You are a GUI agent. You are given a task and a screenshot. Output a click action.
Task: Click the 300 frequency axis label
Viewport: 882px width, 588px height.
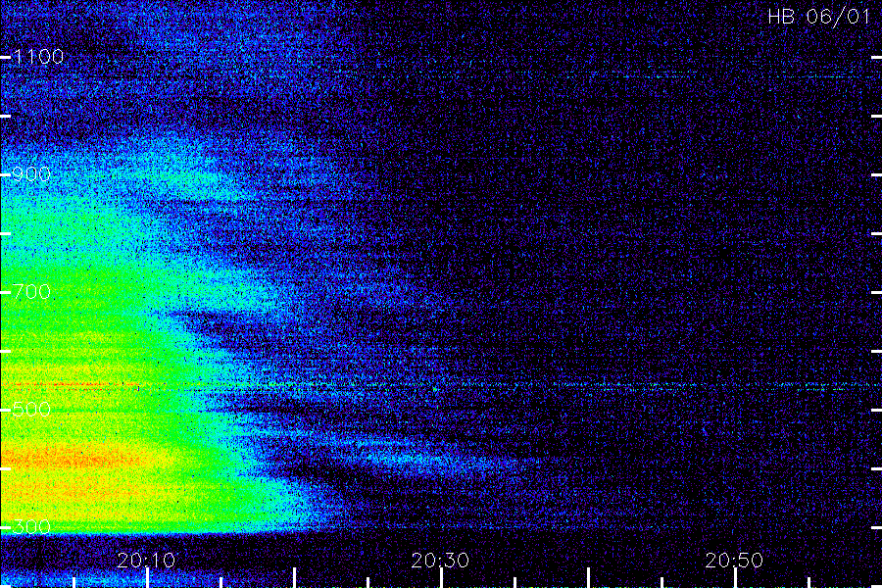31,527
